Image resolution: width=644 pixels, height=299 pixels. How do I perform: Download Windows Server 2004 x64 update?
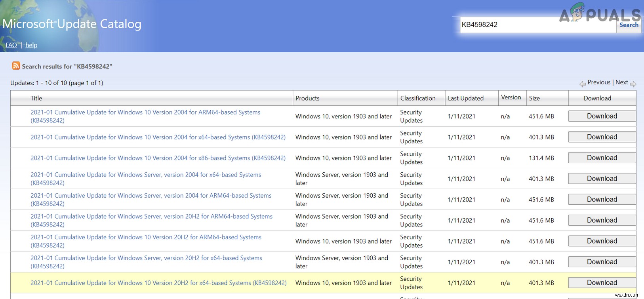(602, 179)
